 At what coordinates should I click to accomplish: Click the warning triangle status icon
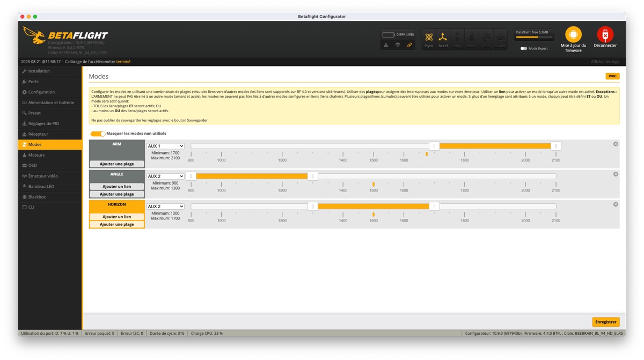[x=386, y=45]
